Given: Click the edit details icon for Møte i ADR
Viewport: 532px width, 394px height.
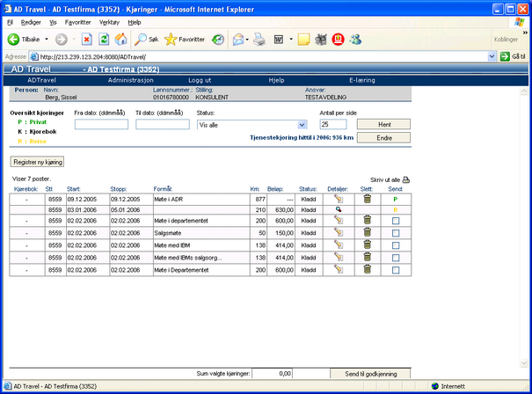Looking at the screenshot, I should pos(337,200).
